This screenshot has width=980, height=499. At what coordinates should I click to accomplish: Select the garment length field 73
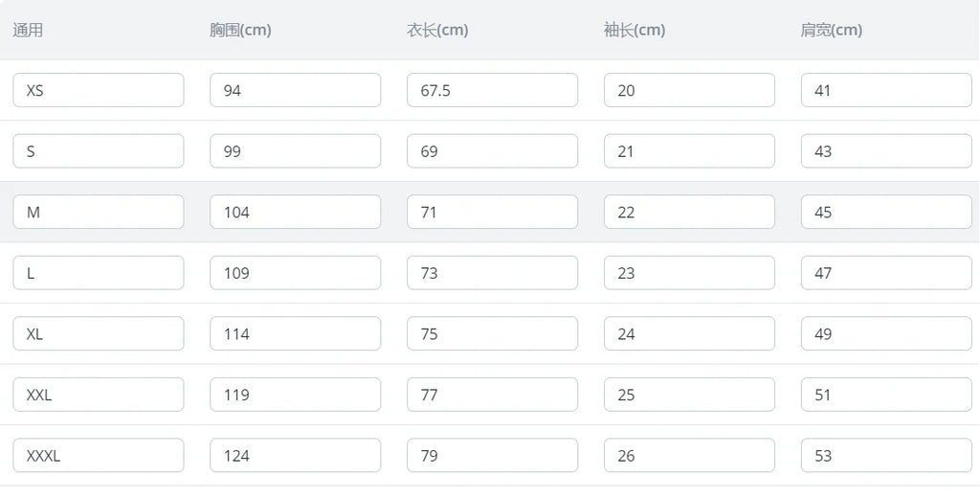492,273
